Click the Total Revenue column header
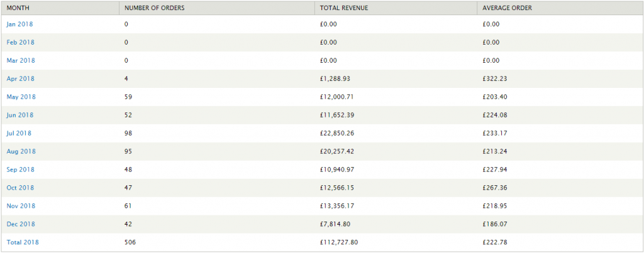 point(343,8)
